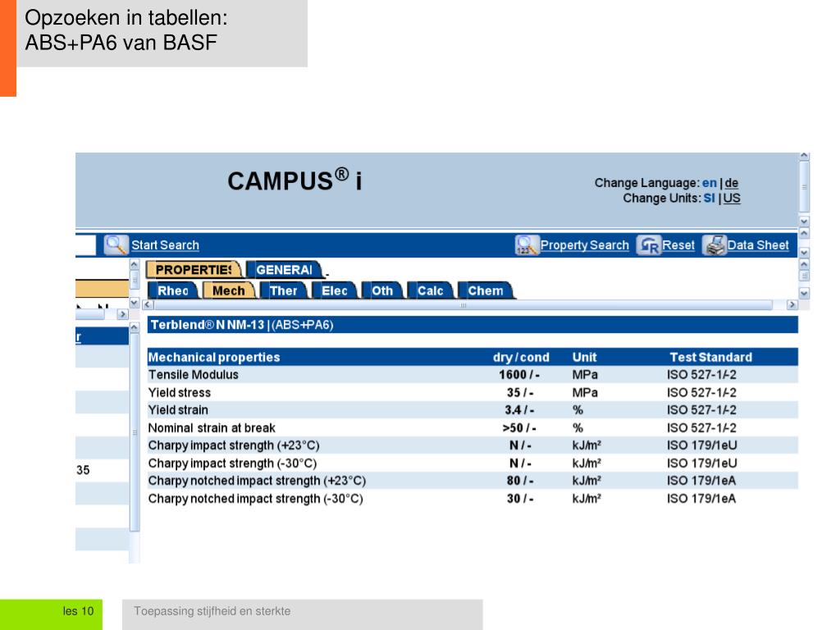Click 'Charpy impact strength (+23°C)' label
This screenshot has width=840, height=630.
pyautogui.click(x=234, y=445)
